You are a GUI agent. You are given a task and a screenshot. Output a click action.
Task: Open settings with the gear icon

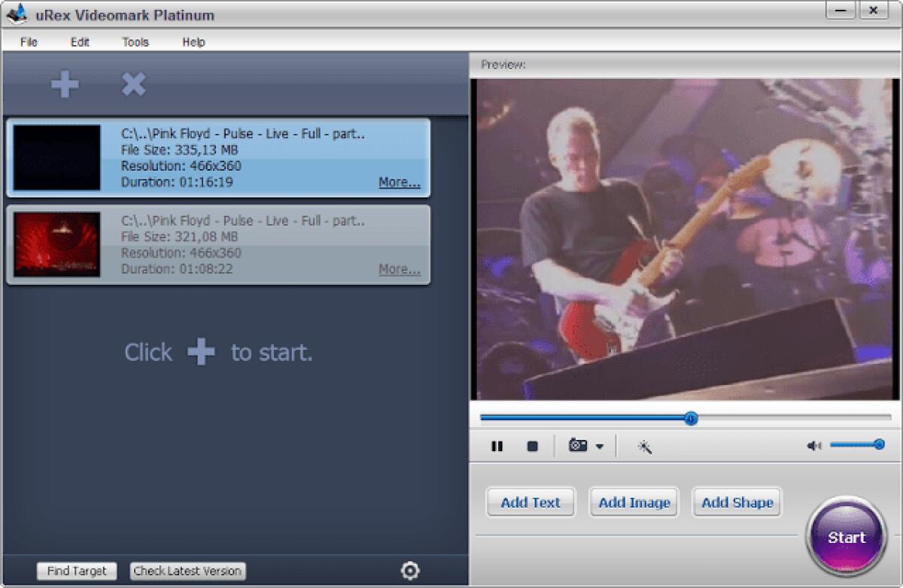coord(410,571)
